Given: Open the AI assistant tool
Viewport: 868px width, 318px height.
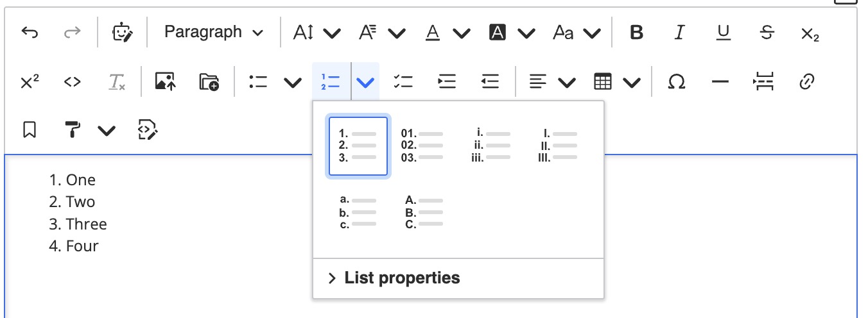Looking at the screenshot, I should (x=122, y=33).
